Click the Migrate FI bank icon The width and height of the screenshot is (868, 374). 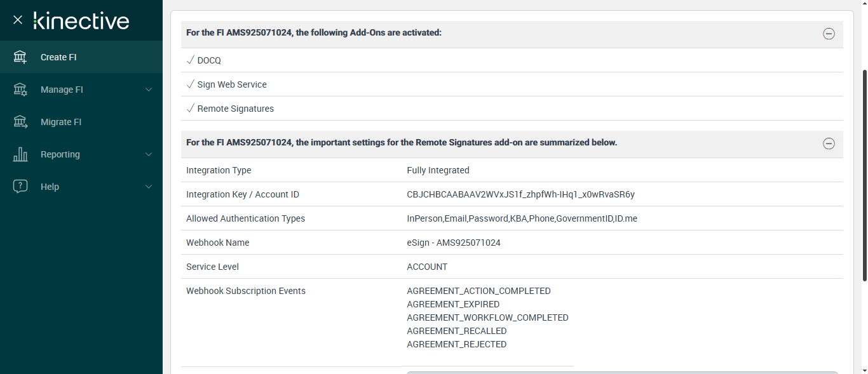point(20,122)
